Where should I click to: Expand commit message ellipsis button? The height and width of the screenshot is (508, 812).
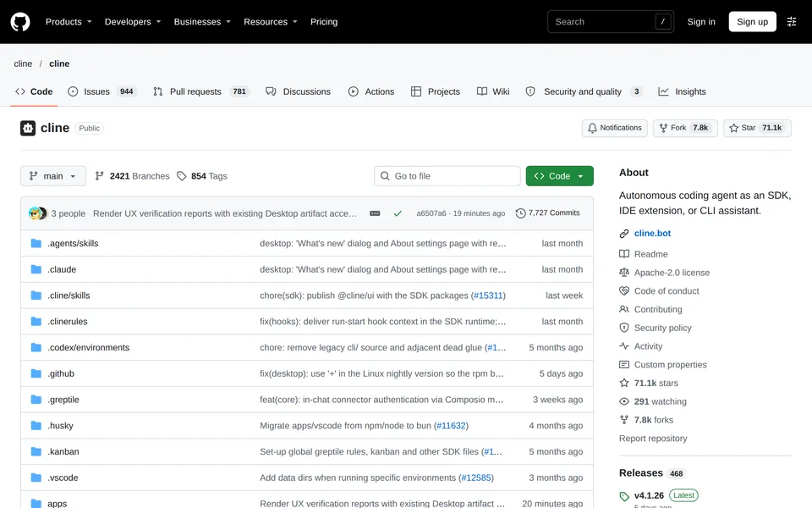[375, 213]
